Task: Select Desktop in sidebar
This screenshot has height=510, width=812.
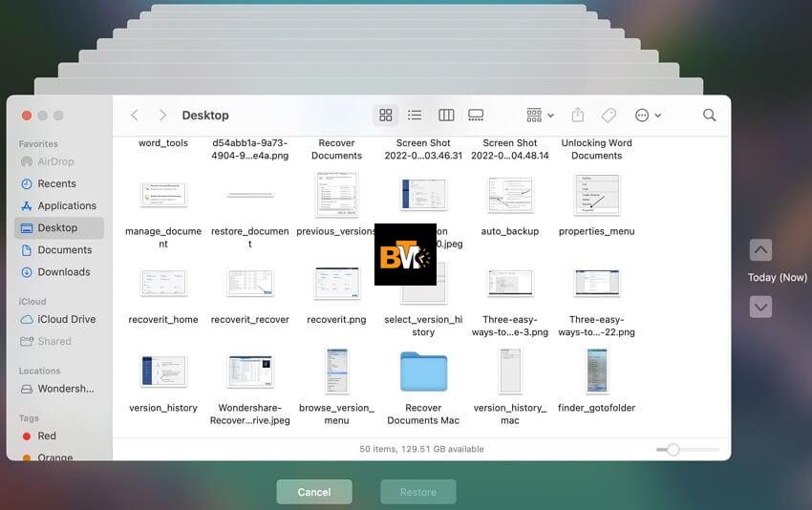Action: 59,228
